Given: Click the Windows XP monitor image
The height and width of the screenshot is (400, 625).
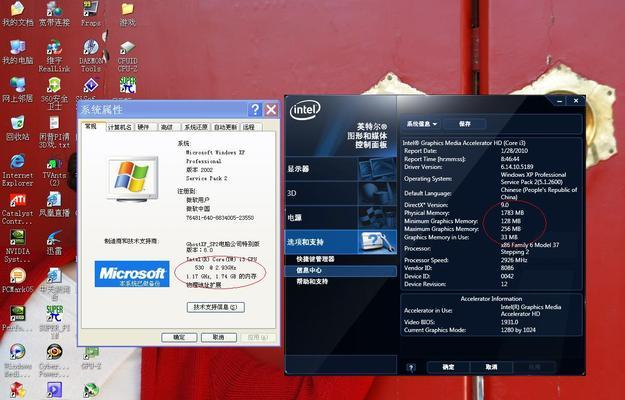Looking at the screenshot, I should (x=133, y=179).
